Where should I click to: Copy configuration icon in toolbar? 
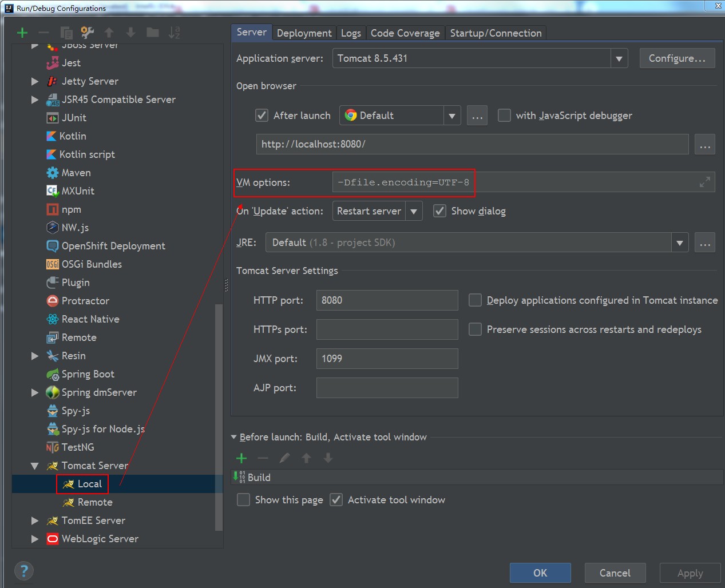coord(66,33)
